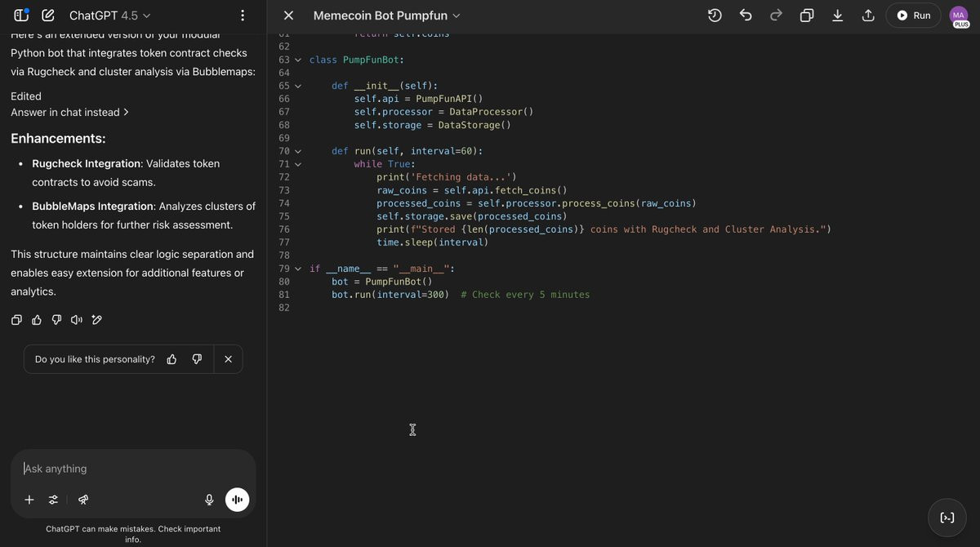Click the process_coins(raw_coins) line

pyautogui.click(x=537, y=203)
